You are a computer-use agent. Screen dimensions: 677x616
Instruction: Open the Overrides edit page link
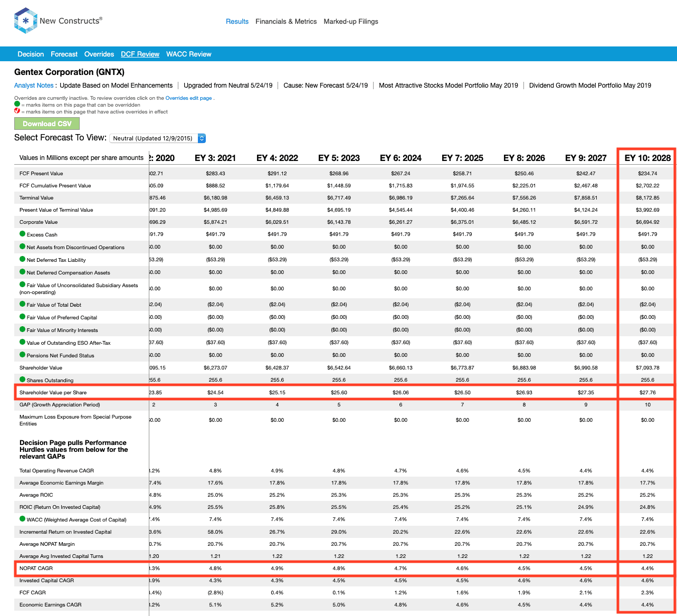click(189, 98)
